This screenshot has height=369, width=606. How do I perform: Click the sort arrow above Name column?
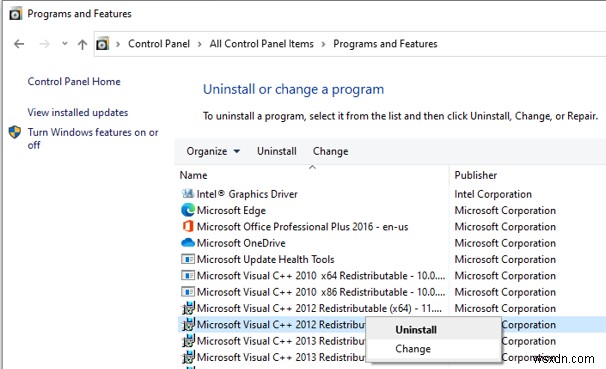[312, 167]
